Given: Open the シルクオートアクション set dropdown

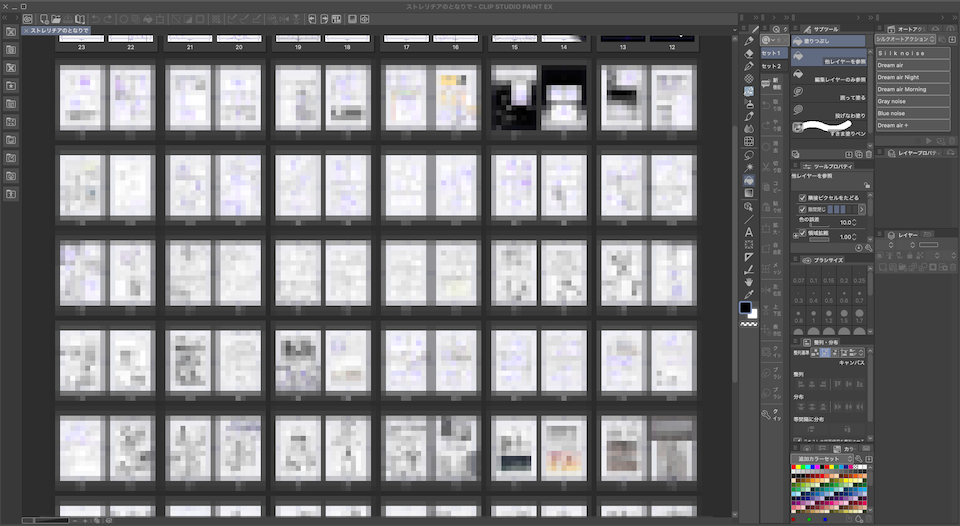Looking at the screenshot, I should pyautogui.click(x=906, y=39).
